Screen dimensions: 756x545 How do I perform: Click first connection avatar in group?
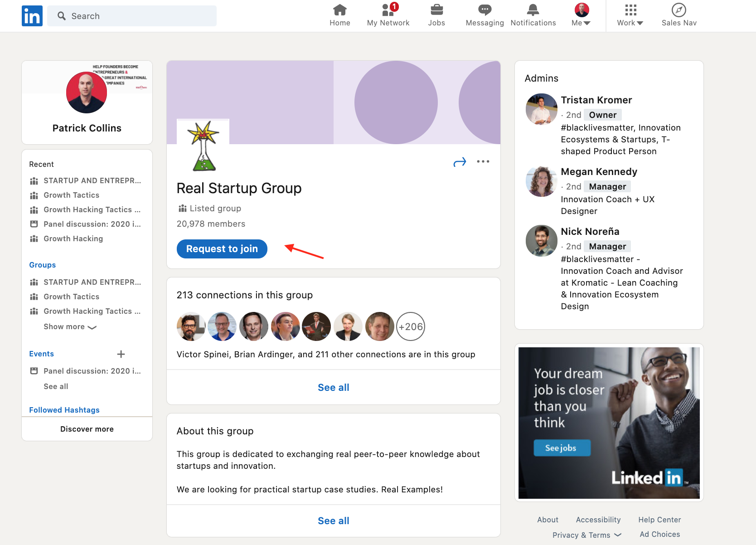(x=191, y=326)
